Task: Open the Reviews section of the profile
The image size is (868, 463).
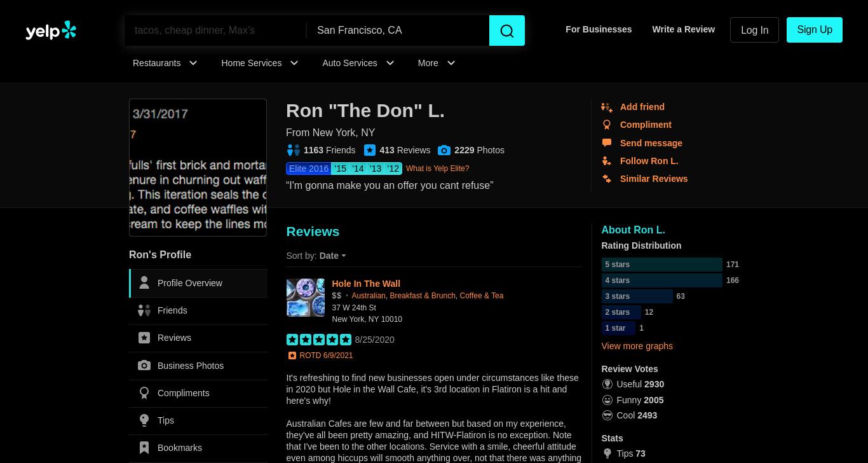Action: [198, 338]
